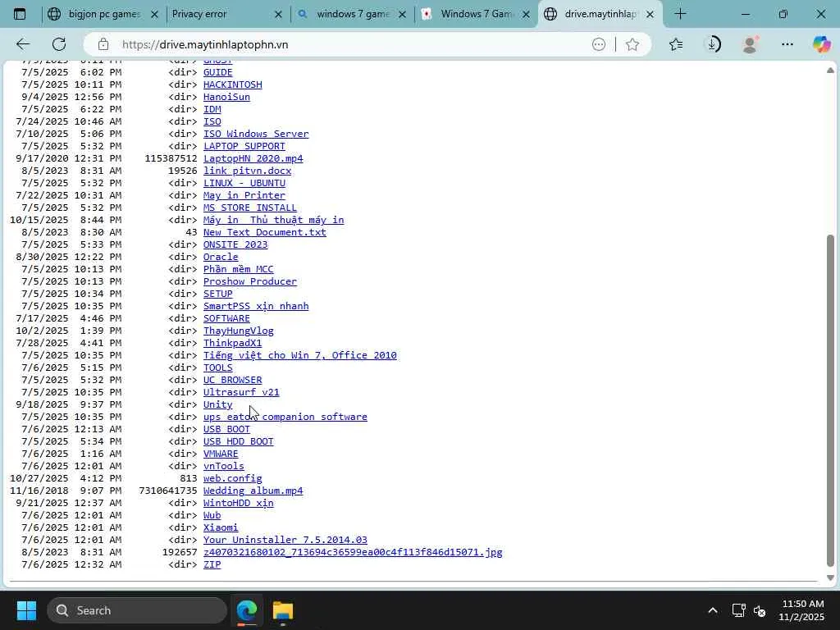This screenshot has height=630, width=840.
Task: Open the LAPTOP SUPPORT folder link
Action: coord(244,146)
